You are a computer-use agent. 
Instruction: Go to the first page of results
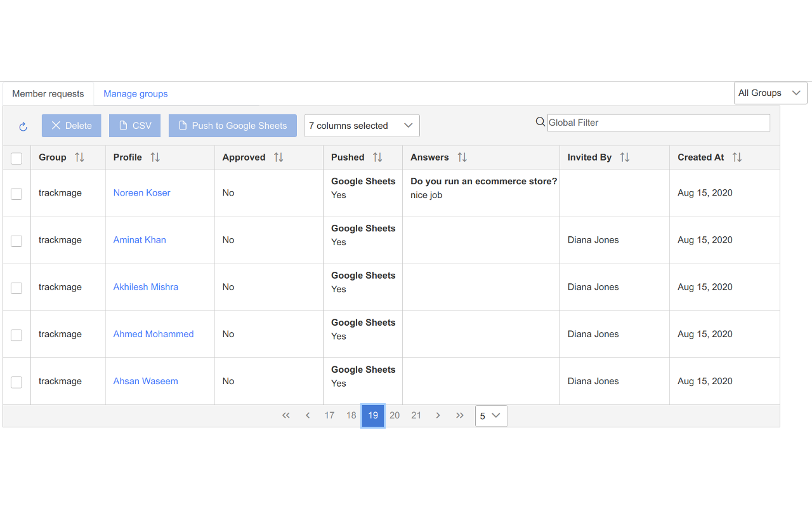(286, 415)
